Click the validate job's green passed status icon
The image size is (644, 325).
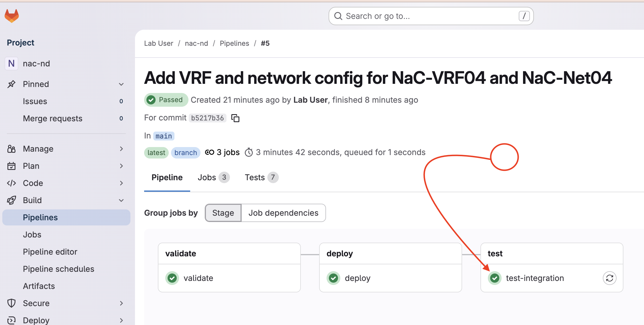(172, 278)
